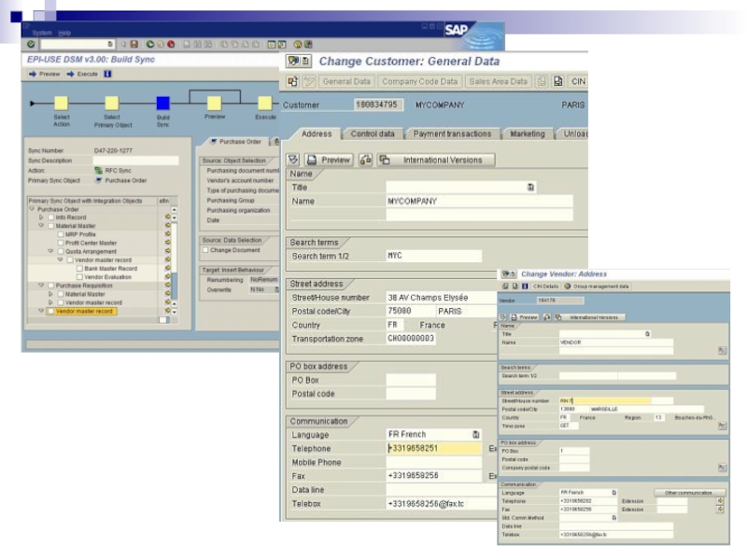Image resolution: width=747 pixels, height=560 pixels.
Task: Click the Other communication button
Action: click(690, 493)
